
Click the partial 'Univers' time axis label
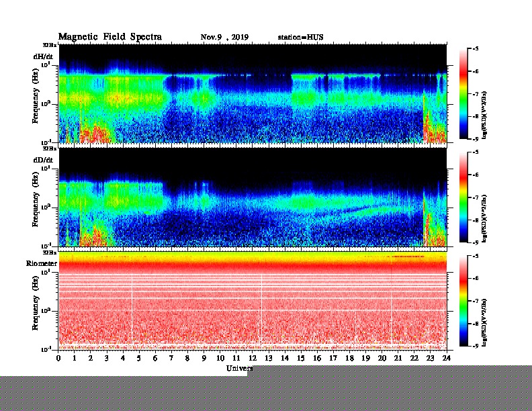240,368
